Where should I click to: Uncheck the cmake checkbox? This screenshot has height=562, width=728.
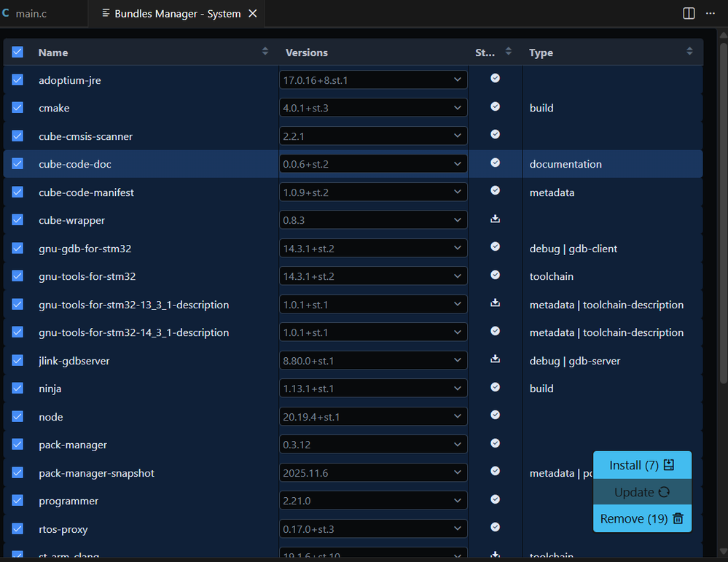click(x=17, y=108)
